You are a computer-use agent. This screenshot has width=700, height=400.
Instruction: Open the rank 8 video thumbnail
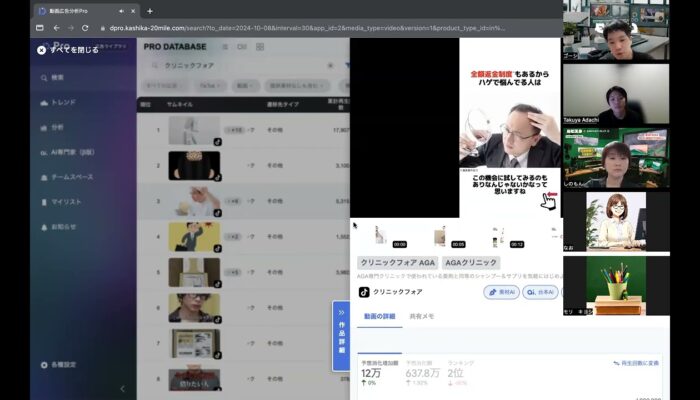194,379
